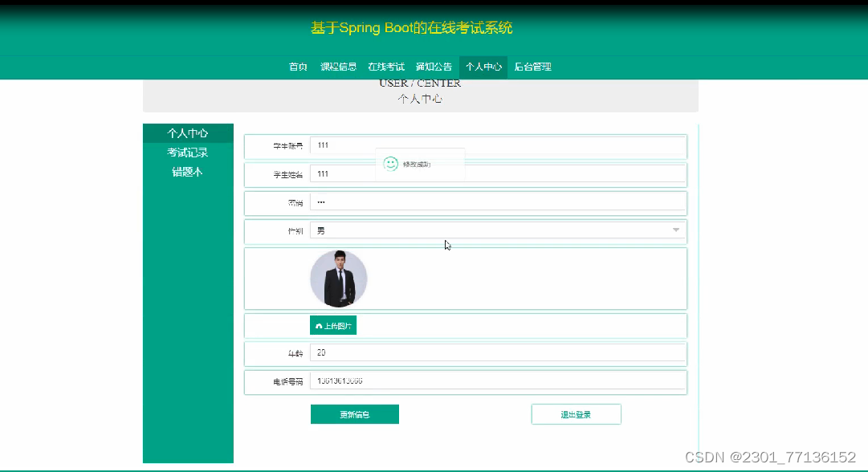Open 后台管理 from navigation bar
Screen dimensions: 868x472
coord(532,67)
